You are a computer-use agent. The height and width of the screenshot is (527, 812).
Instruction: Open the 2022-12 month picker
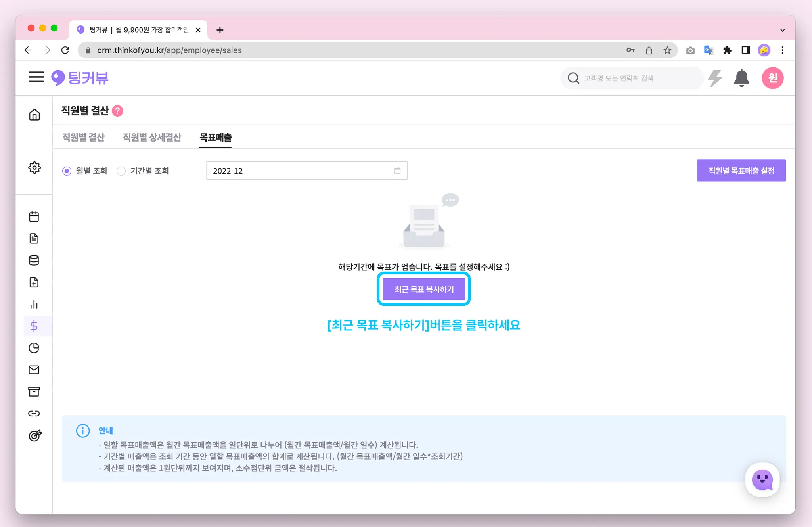[x=306, y=171]
